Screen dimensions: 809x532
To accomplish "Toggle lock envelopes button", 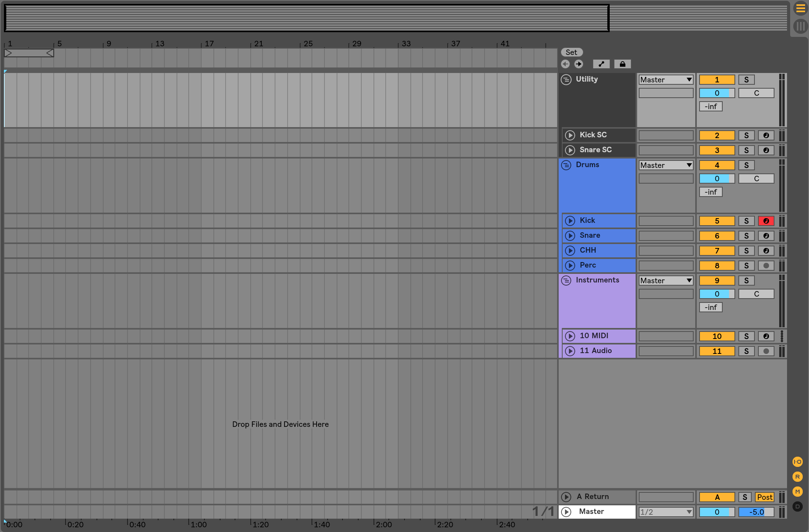I will click(x=623, y=64).
